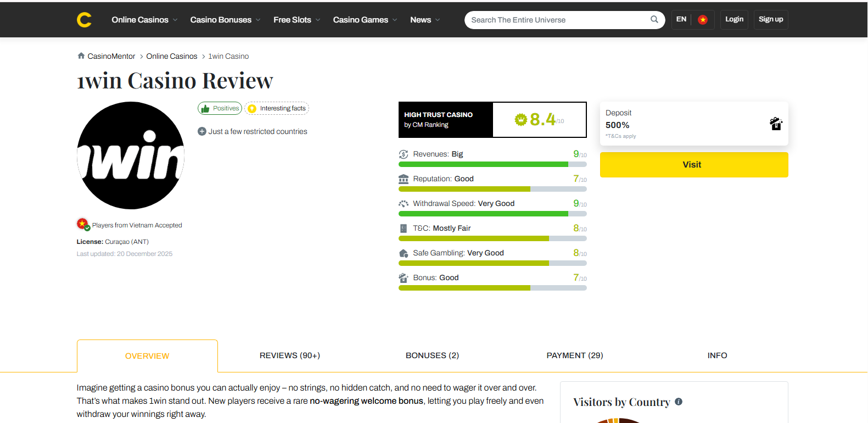Switch to the REVIEWS (90+) tab
Image resolution: width=868 pixels, height=423 pixels.
pos(290,355)
